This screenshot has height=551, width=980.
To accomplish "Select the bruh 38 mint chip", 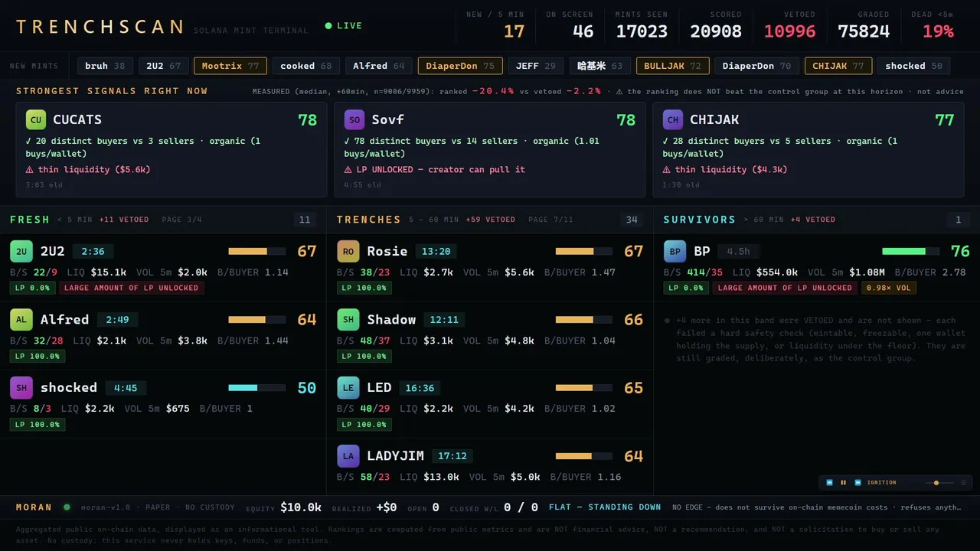I will [x=106, y=66].
